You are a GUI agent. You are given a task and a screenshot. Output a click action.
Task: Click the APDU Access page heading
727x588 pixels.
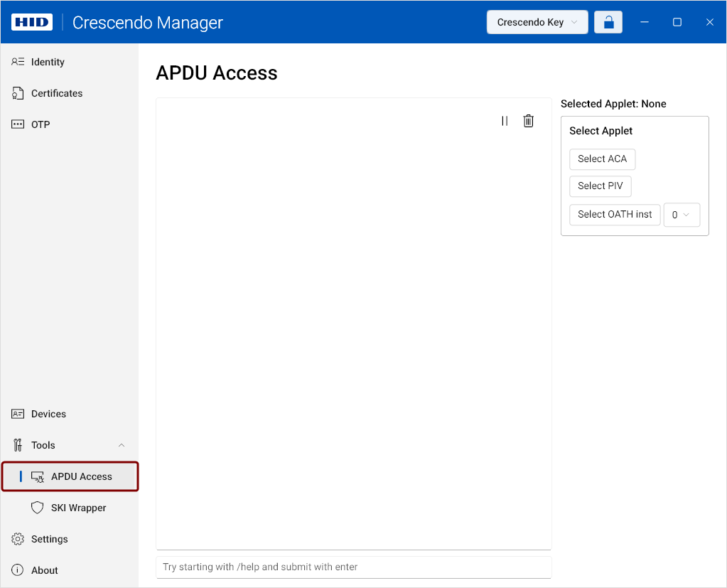pyautogui.click(x=217, y=73)
